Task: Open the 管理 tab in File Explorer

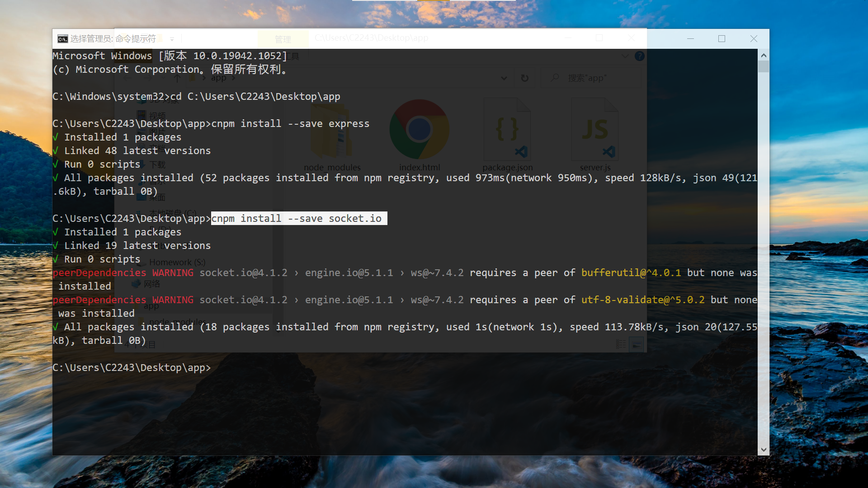Action: coord(283,39)
